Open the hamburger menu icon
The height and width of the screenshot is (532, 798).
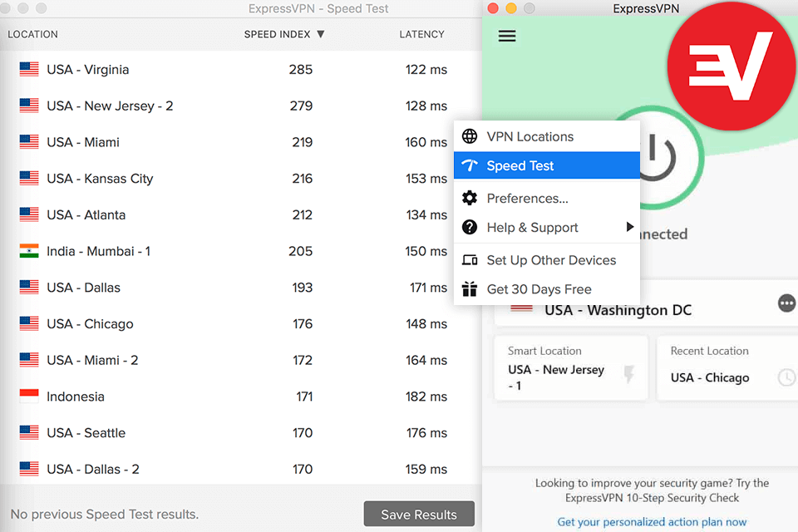click(x=507, y=36)
